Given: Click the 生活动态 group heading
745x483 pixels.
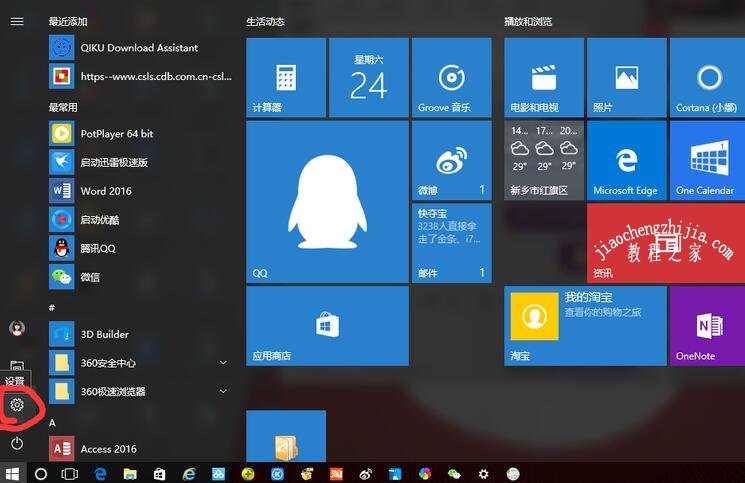Looking at the screenshot, I should [265, 21].
